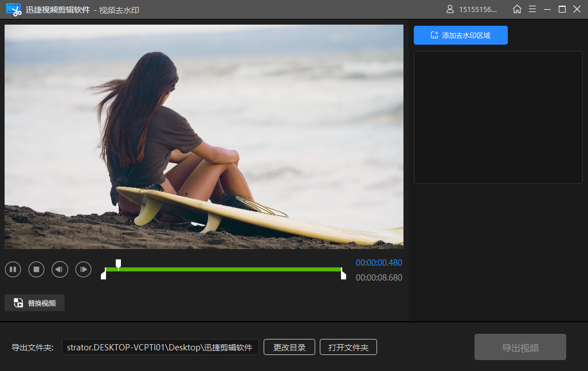Click the current time 00:00:00.480

pyautogui.click(x=379, y=263)
